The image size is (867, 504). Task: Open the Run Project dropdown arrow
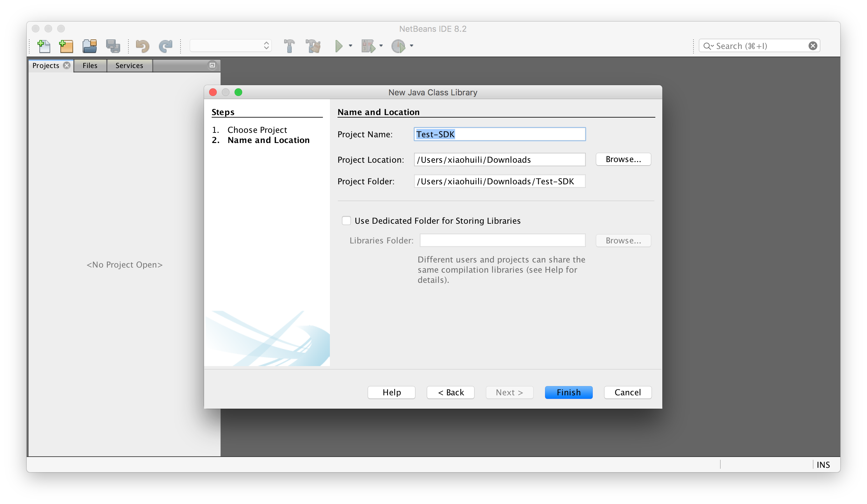coord(351,46)
